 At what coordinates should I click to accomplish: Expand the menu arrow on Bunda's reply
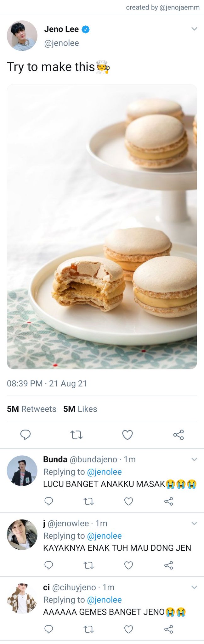coord(194,459)
